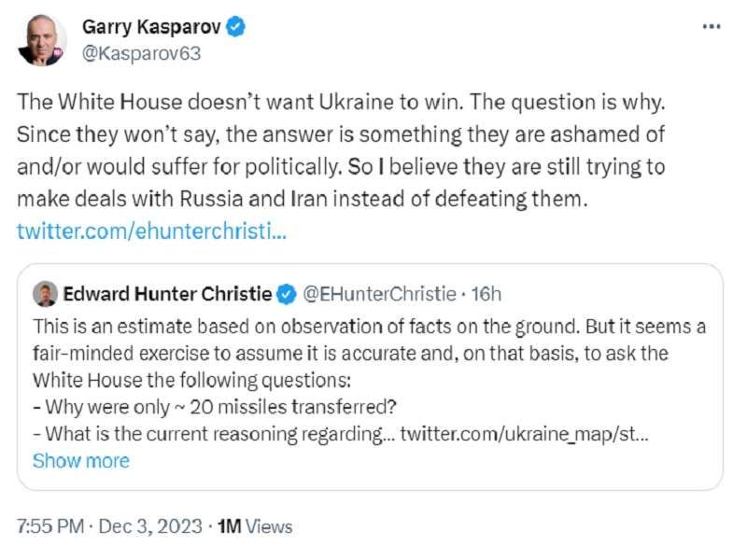Follow the twitter.com/ehunterchristi... link
The height and width of the screenshot is (560, 747).
pyautogui.click(x=151, y=230)
